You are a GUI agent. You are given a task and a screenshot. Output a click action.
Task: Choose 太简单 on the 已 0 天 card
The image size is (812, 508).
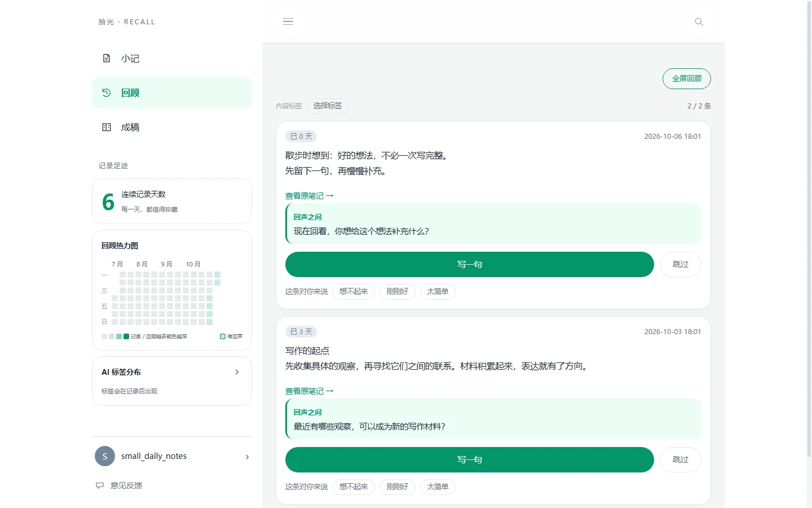pos(438,291)
